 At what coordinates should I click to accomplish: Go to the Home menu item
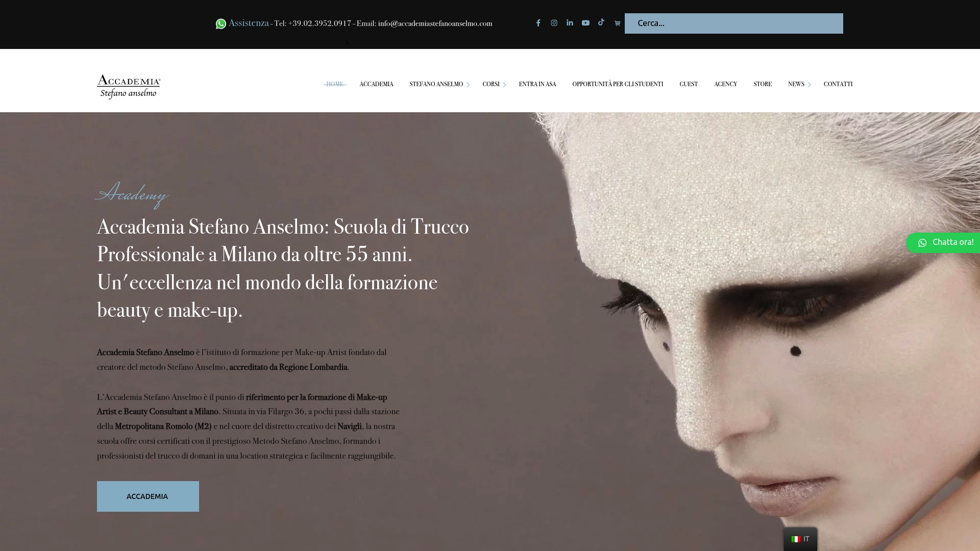click(x=335, y=84)
